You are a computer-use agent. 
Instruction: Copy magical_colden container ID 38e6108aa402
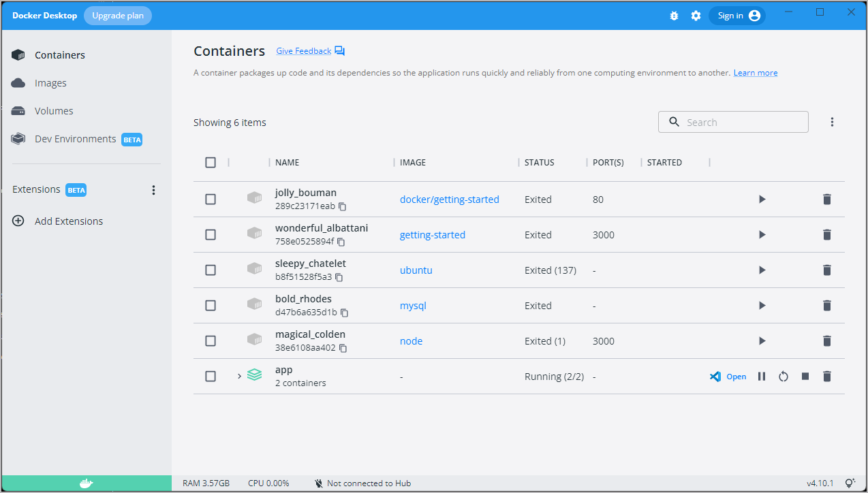[343, 348]
